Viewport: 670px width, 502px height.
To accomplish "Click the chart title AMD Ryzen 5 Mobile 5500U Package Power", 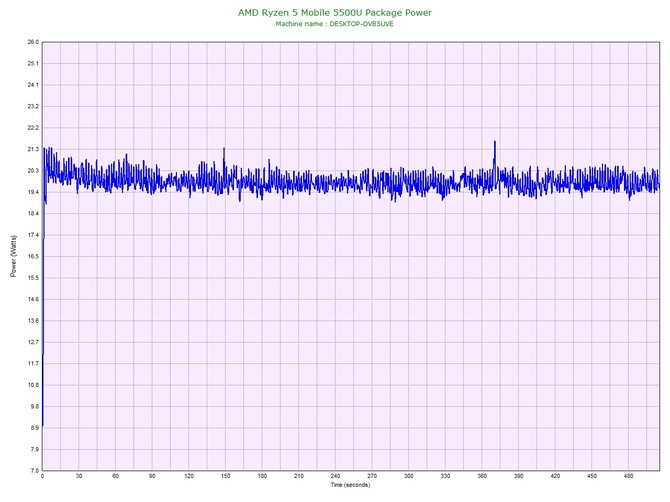I will (334, 12).
